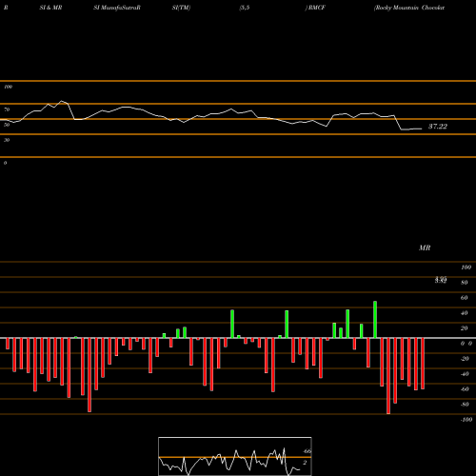
Task: Click the MR panel axis label 100
Action: pyautogui.click(x=466, y=268)
